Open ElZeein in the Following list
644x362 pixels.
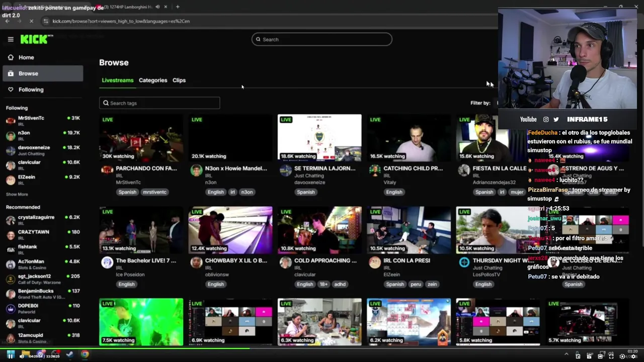coord(43,179)
